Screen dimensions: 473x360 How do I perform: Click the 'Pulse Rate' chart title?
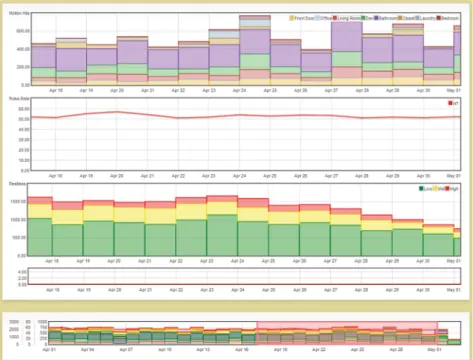point(19,99)
